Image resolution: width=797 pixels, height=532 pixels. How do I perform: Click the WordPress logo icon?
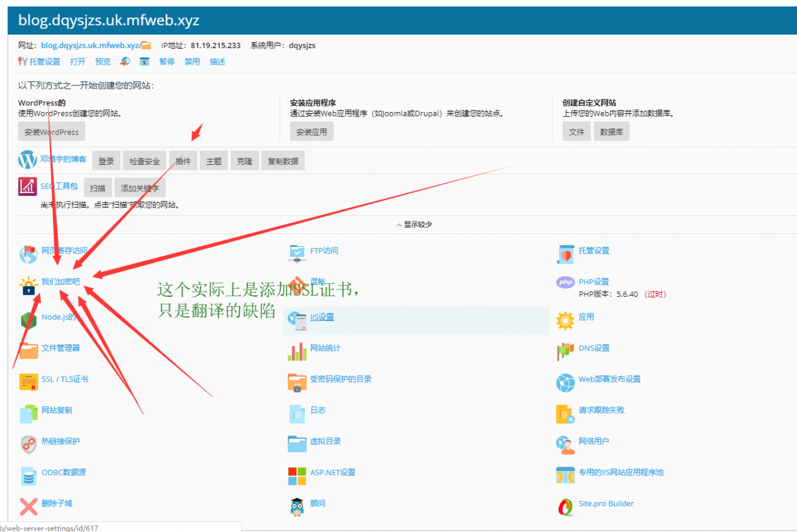tap(28, 160)
